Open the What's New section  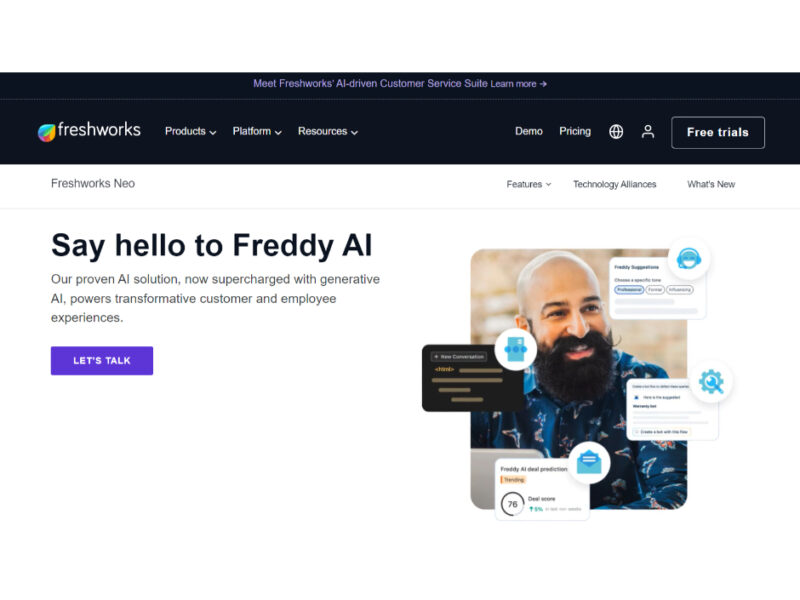click(711, 184)
